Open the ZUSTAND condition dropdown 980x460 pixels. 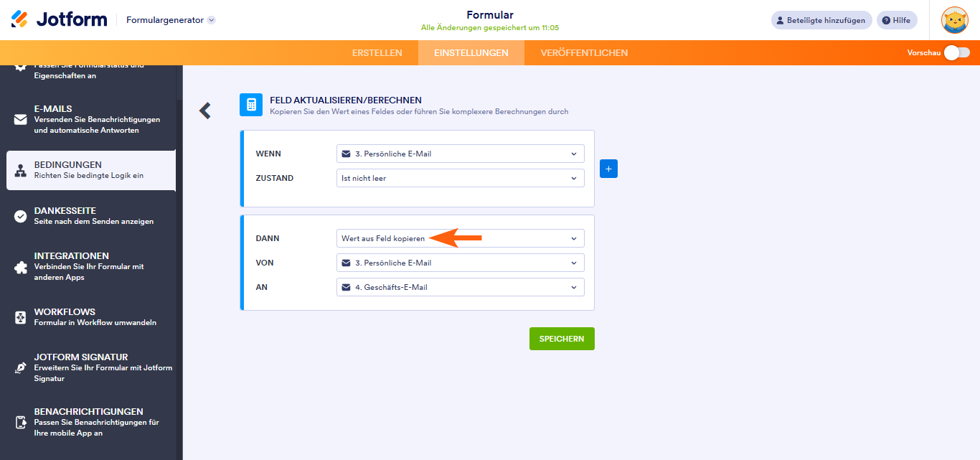point(460,178)
